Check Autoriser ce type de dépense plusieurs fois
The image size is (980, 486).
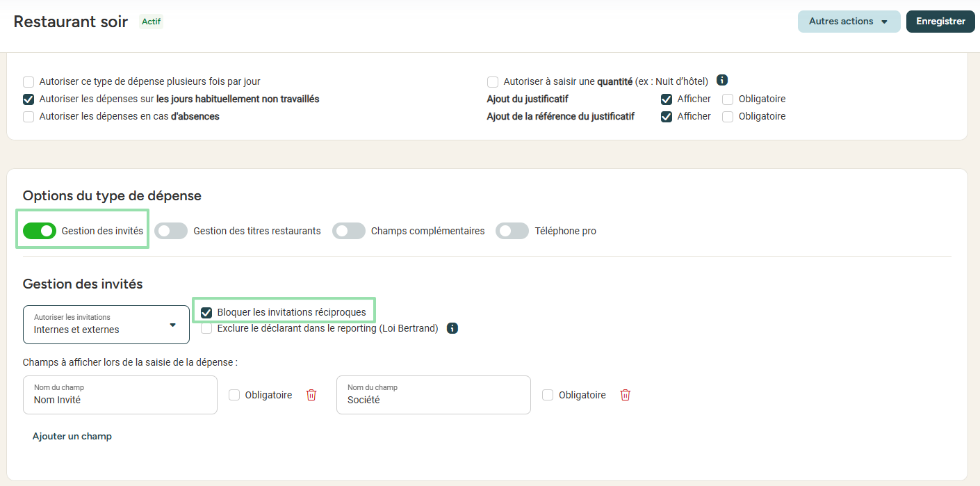28,81
